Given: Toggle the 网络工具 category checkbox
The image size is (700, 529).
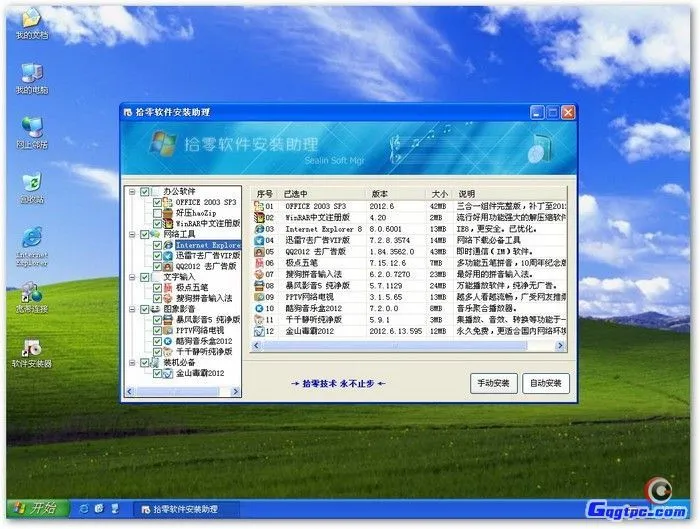Looking at the screenshot, I should coord(145,234).
